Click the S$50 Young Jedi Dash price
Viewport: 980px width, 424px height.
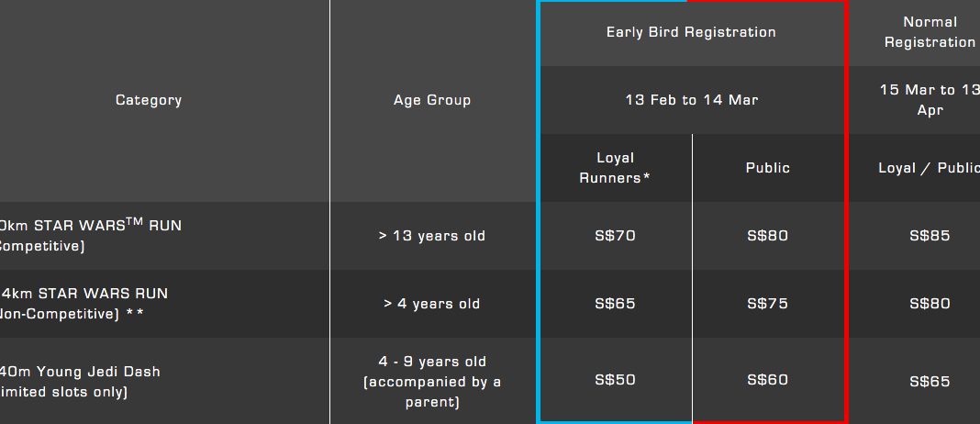tap(615, 380)
